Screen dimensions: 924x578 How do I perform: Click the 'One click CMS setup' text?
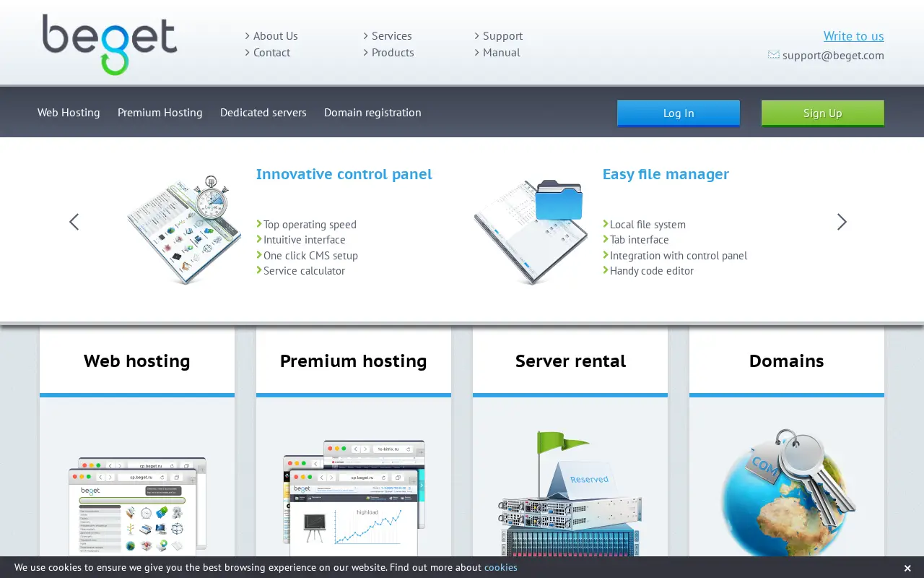pos(310,256)
